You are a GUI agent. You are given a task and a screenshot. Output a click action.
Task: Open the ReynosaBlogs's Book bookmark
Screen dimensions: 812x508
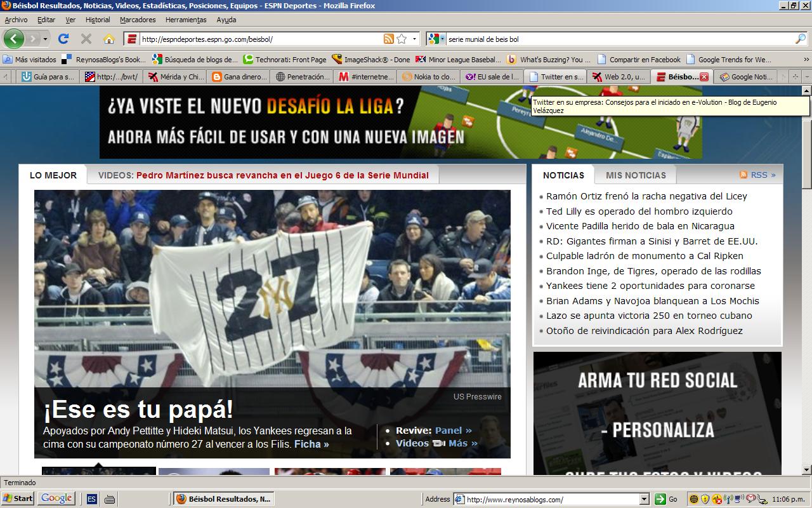[x=105, y=60]
